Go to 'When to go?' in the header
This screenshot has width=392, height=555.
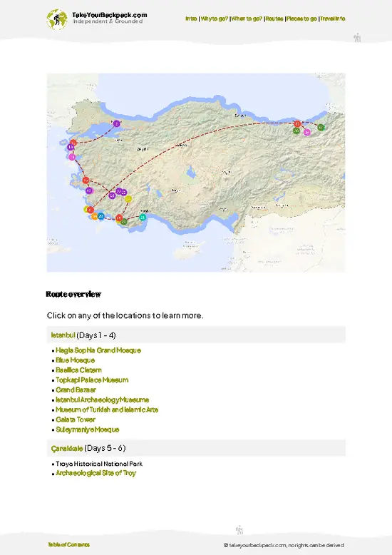pos(247,19)
